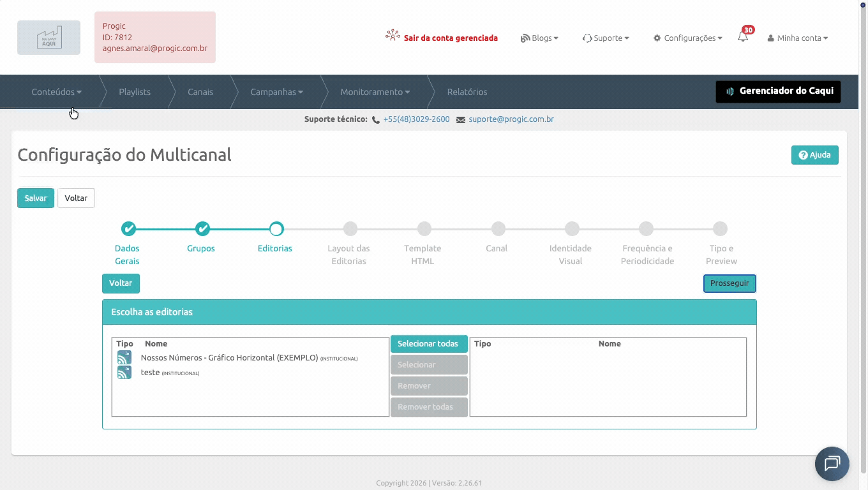The height and width of the screenshot is (490, 868).
Task: Jump to the Template HTML step circle
Action: click(424, 228)
